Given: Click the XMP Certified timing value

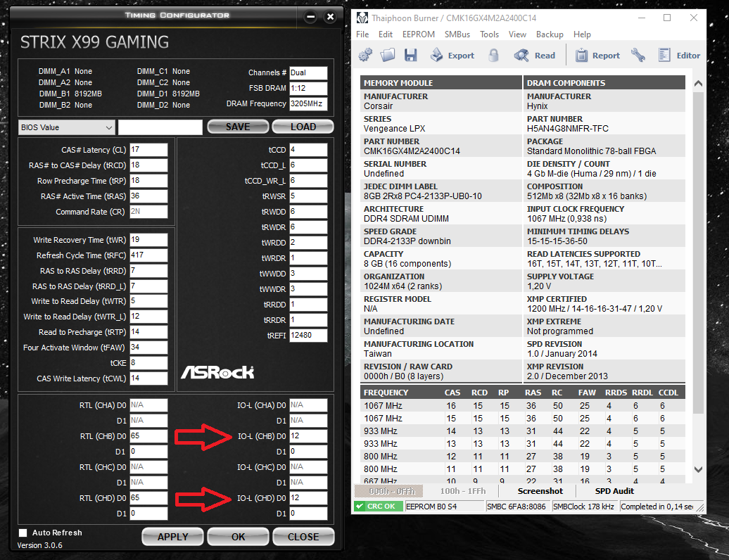Looking at the screenshot, I should pyautogui.click(x=594, y=309).
